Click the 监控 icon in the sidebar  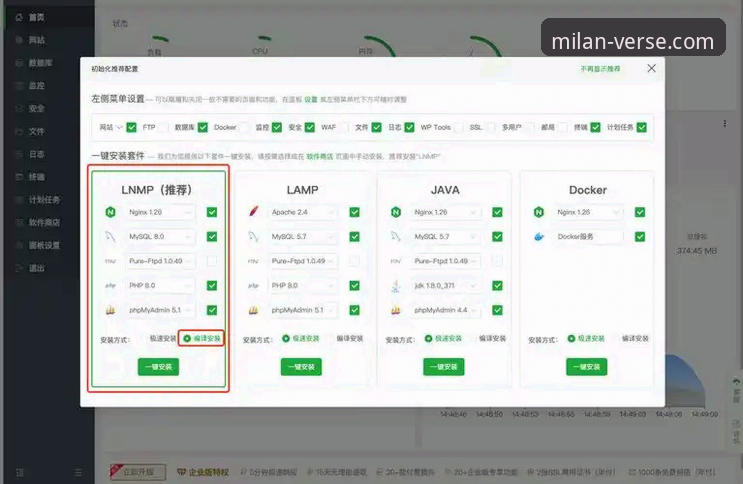tap(19, 86)
